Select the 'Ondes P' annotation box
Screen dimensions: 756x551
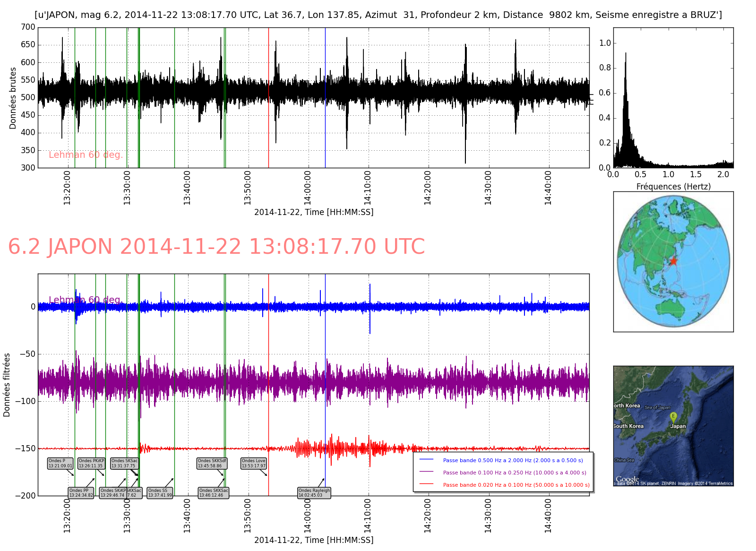click(60, 463)
